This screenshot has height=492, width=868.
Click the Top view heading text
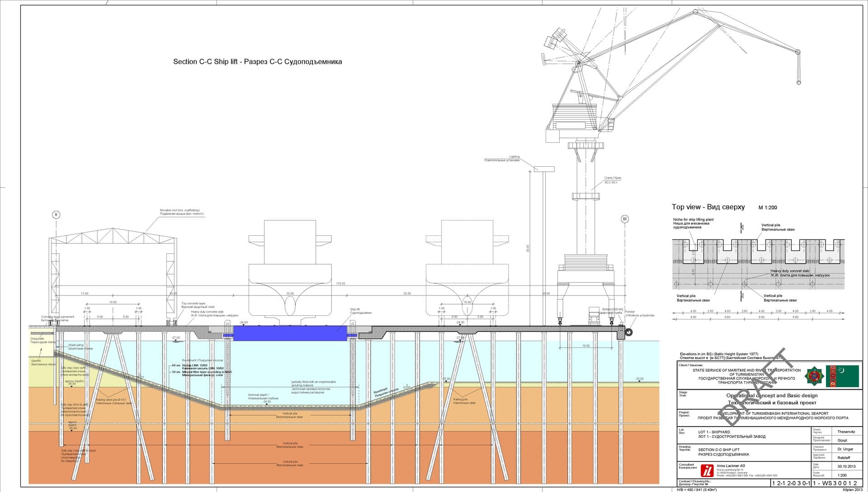[x=708, y=207]
